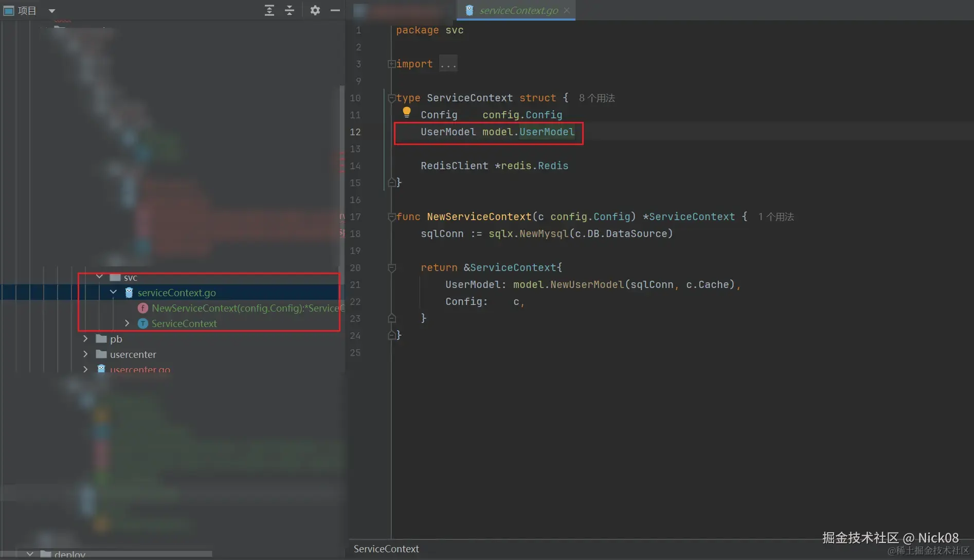The image size is (974, 560).
Task: Select the usercenter folder
Action: tap(133, 354)
